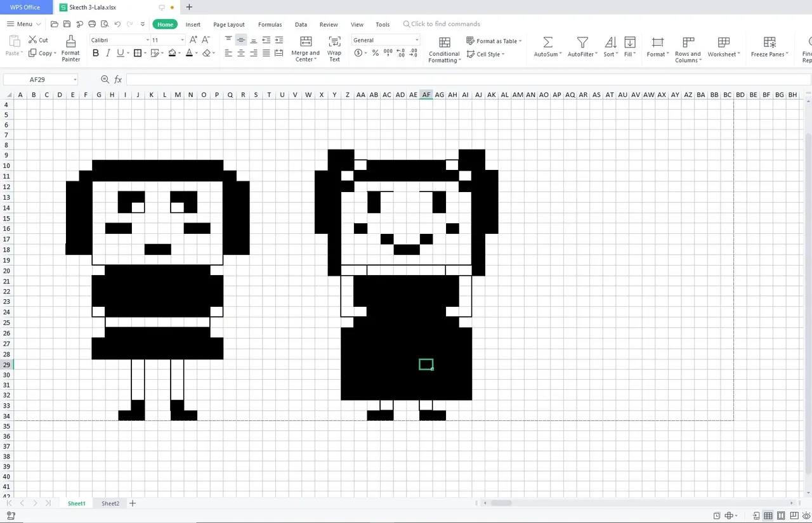Click the zoom magnifier beside formula bar
Image resolution: width=812 pixels, height=523 pixels.
point(105,79)
